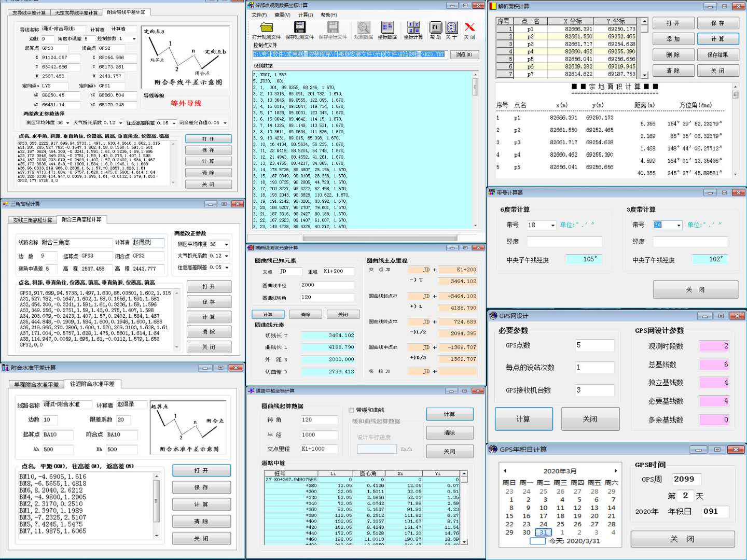This screenshot has width=747, height=560.
Task: Click the GPS点数 input field
Action: tap(594, 345)
